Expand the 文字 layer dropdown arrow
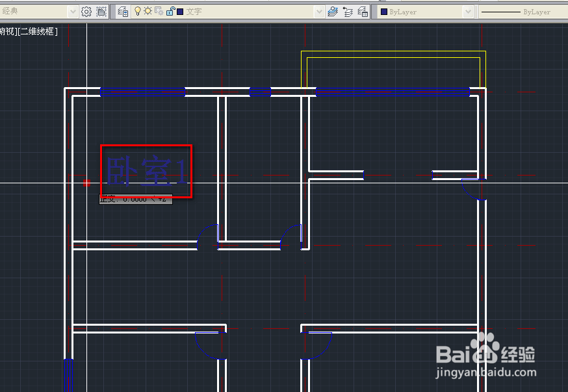The image size is (568, 392). click(319, 12)
